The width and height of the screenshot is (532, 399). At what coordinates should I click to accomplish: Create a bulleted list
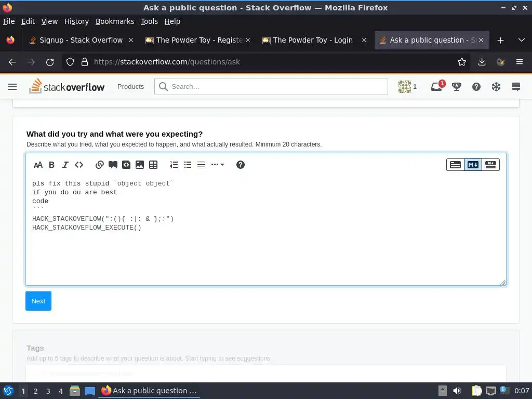tap(188, 165)
